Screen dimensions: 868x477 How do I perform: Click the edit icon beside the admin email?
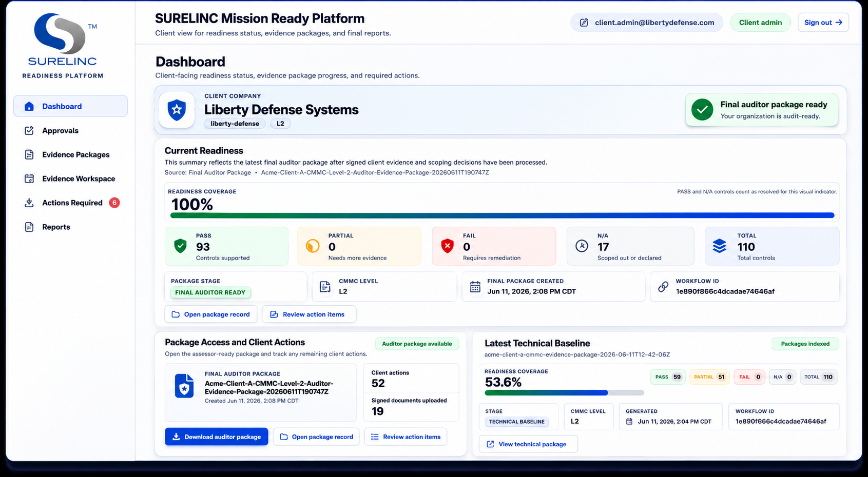pos(584,23)
